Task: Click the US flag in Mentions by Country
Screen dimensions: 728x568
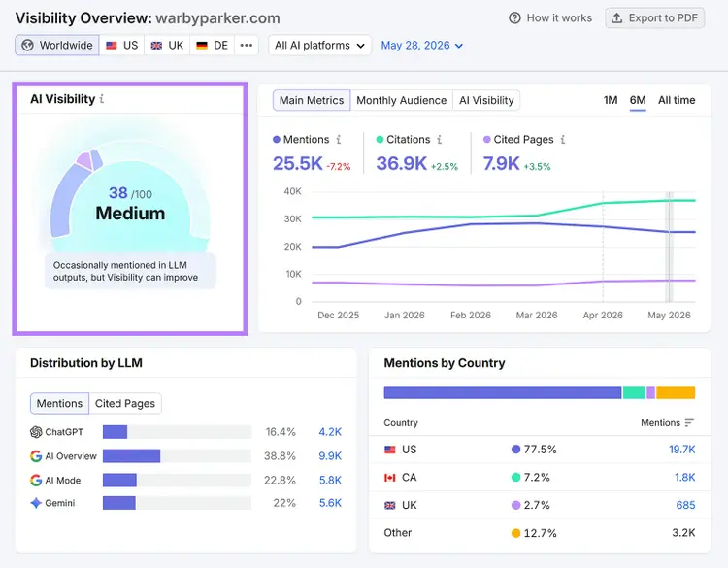Action: pos(390,450)
